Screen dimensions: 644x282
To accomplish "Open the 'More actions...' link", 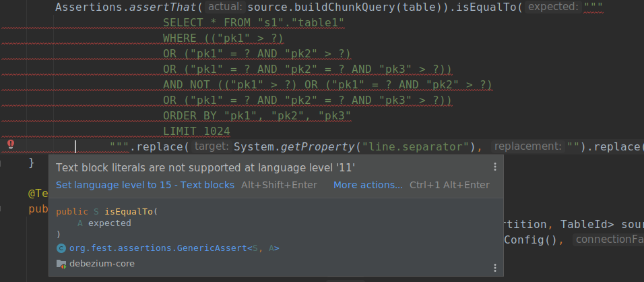I will pyautogui.click(x=368, y=185).
